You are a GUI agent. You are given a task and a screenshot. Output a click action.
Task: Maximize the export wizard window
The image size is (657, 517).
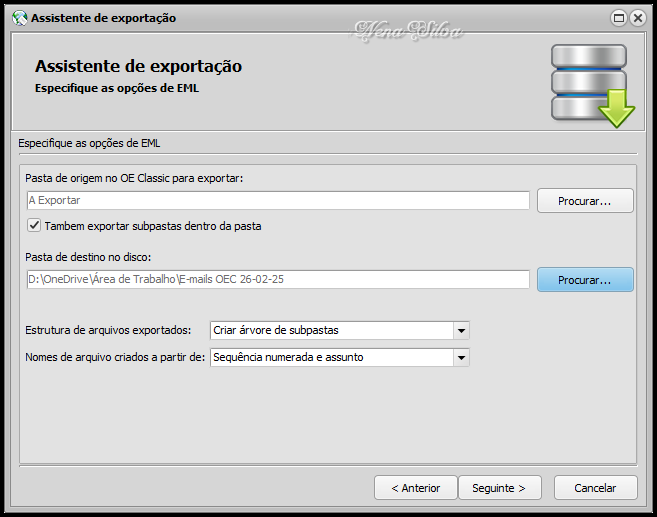tap(620, 17)
